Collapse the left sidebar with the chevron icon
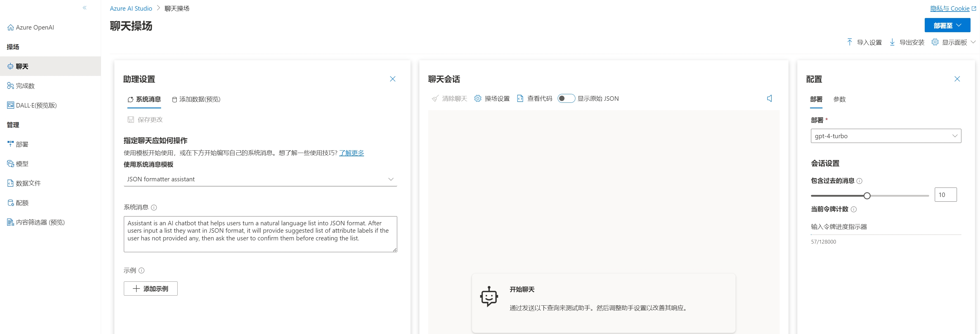The height and width of the screenshot is (334, 980). 85,8
